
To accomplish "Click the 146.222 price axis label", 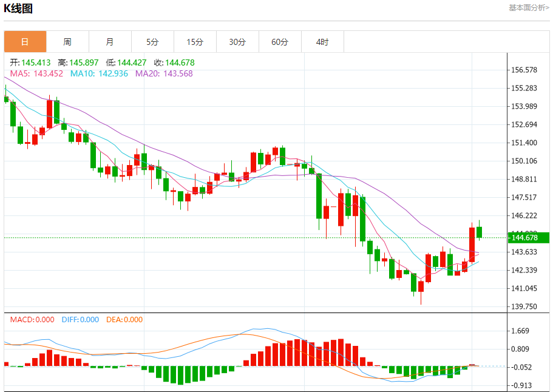I will pos(524,216).
